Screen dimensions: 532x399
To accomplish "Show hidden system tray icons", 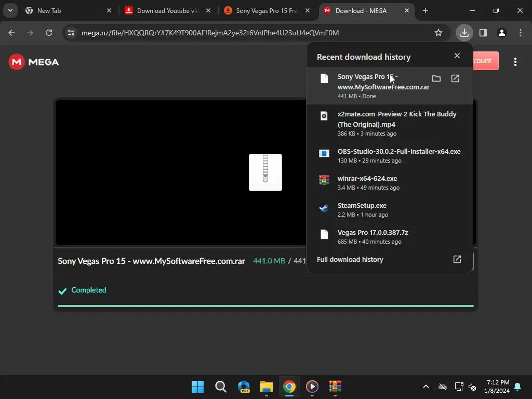I will click(426, 387).
